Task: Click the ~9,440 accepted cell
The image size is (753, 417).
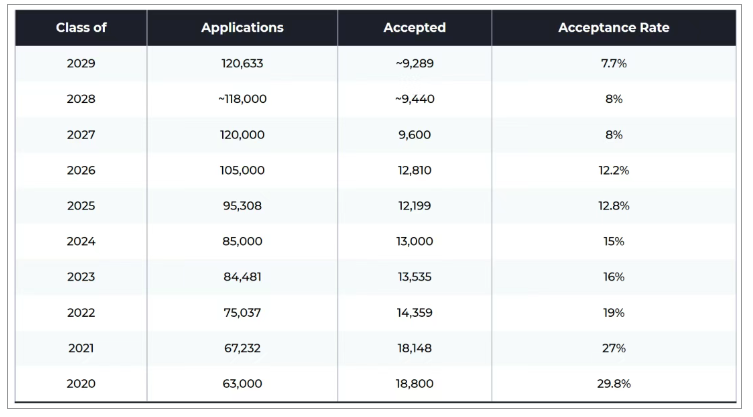Action: [414, 99]
